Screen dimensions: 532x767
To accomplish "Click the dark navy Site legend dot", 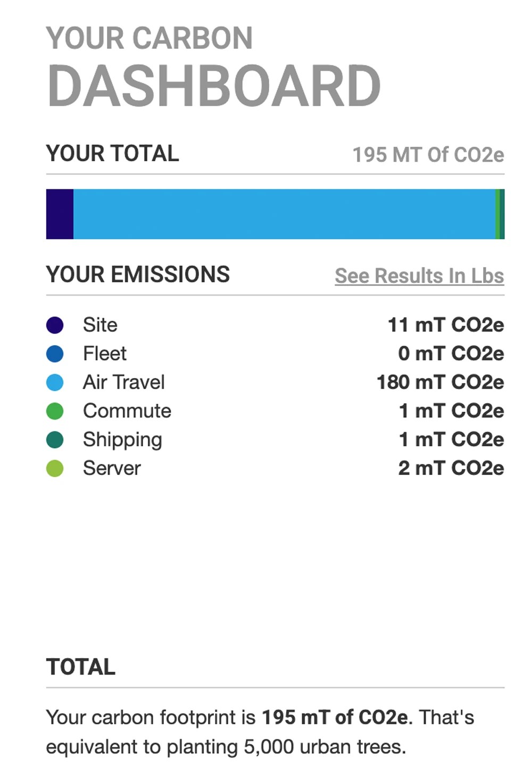I will pyautogui.click(x=55, y=325).
